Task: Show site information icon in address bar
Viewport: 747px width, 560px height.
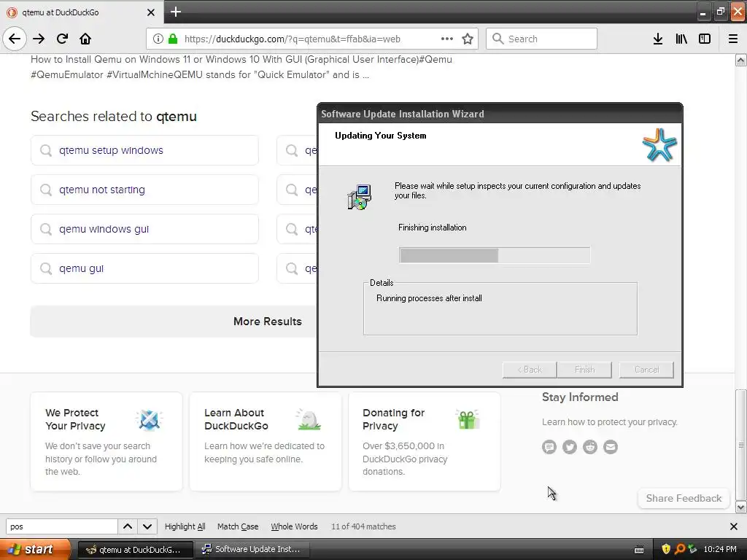Action: 158,39
